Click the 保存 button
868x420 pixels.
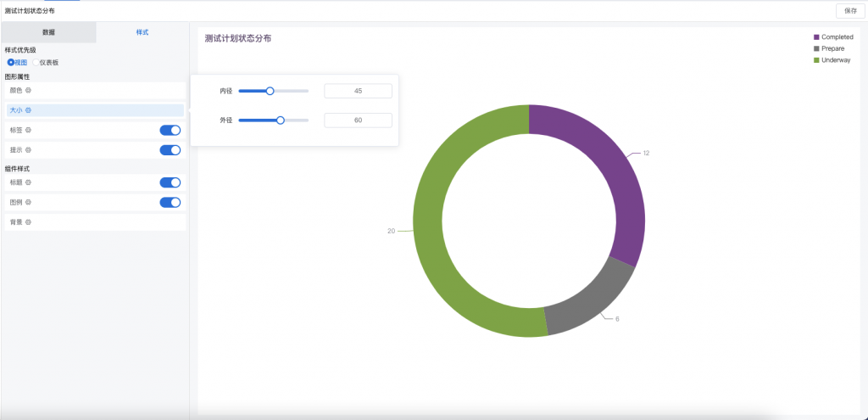click(850, 10)
